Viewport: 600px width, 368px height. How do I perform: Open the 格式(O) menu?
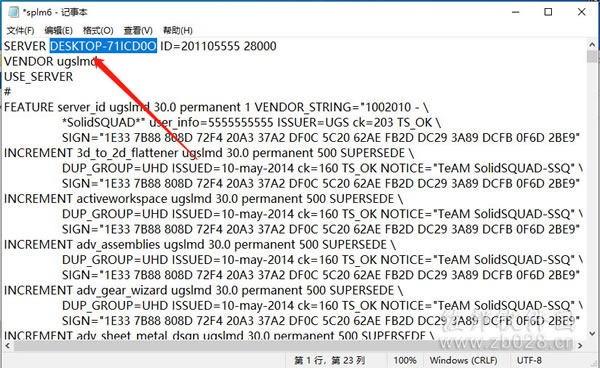point(98,30)
